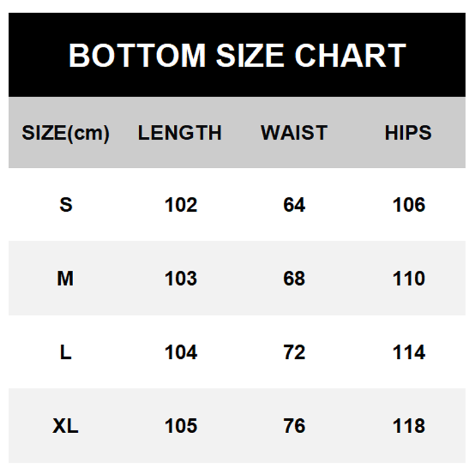The width and height of the screenshot is (476, 476).
Task: Select the LENGTH column header
Action: pyautogui.click(x=180, y=133)
